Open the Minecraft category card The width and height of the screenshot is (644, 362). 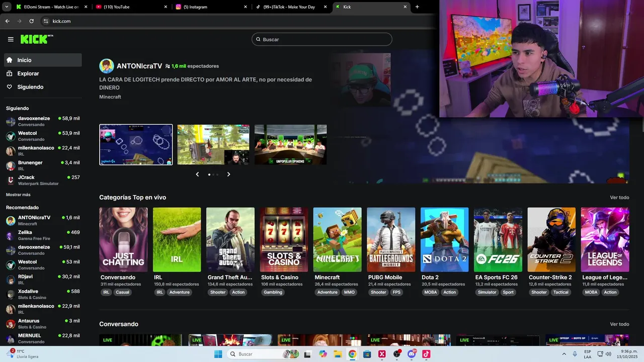(x=337, y=239)
